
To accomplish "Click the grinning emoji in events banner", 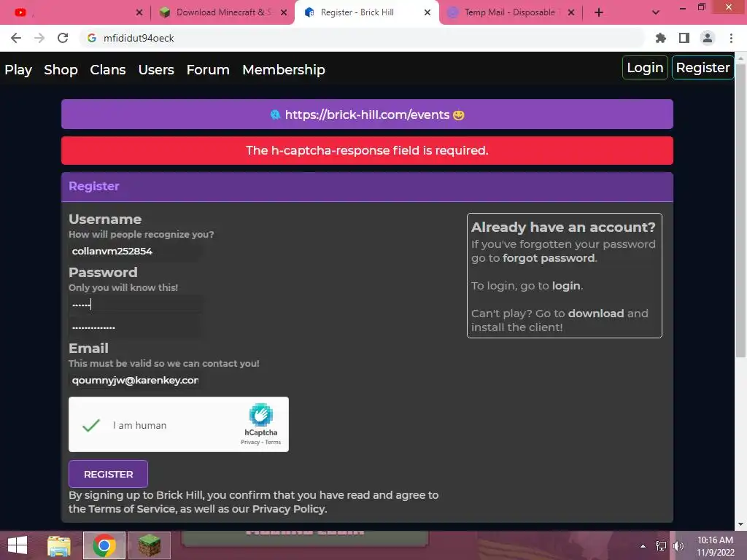I will tap(458, 115).
